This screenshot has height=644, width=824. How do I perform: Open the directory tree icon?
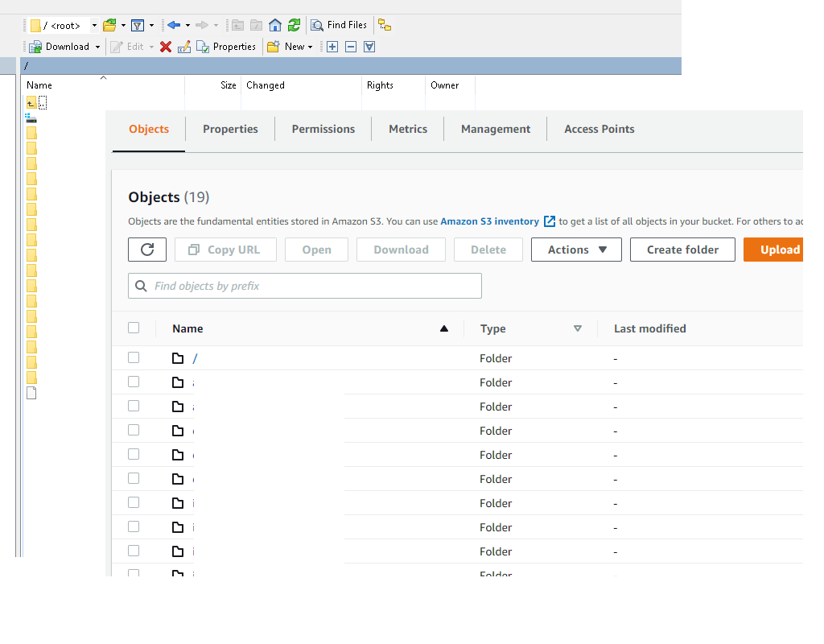coord(385,25)
